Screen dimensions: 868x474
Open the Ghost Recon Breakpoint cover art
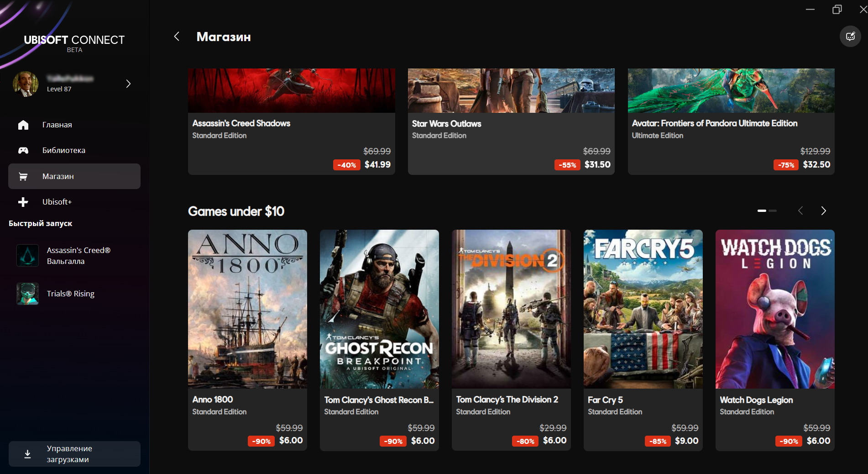[379, 309]
